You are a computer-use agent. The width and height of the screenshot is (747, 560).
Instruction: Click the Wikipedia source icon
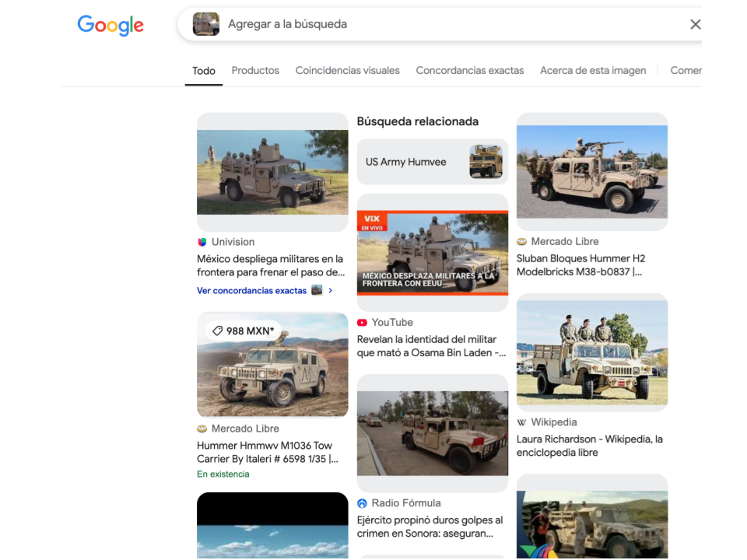(x=521, y=422)
